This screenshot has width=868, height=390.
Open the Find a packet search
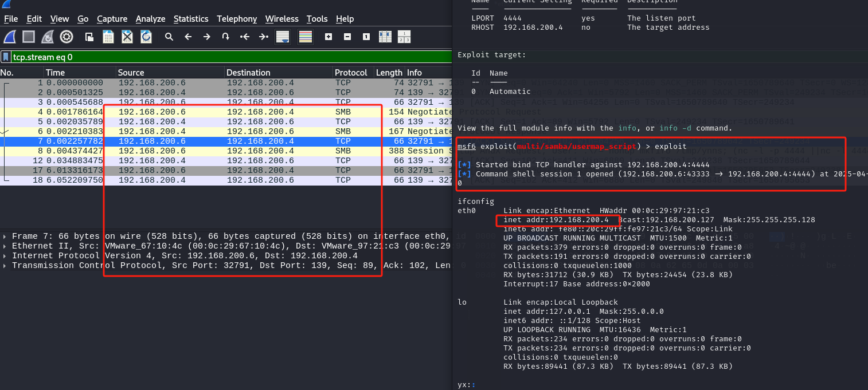[x=169, y=37]
